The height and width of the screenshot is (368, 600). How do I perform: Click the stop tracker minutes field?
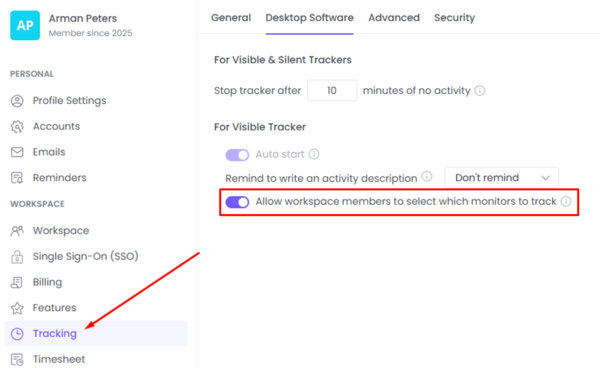[x=332, y=90]
